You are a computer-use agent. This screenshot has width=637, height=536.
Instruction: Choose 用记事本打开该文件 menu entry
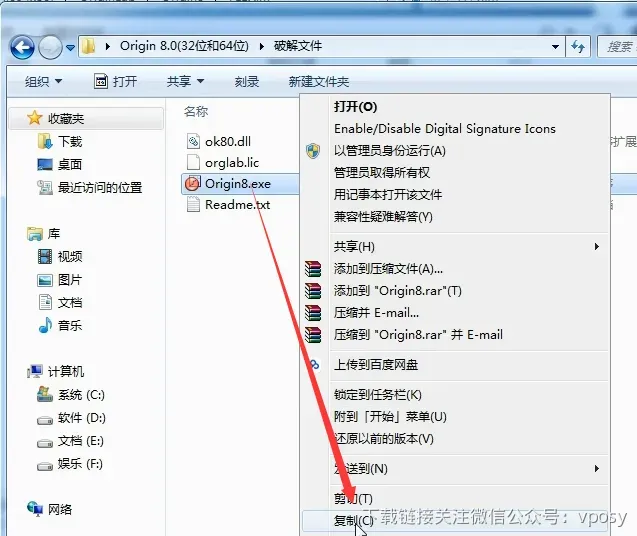pyautogui.click(x=455, y=195)
